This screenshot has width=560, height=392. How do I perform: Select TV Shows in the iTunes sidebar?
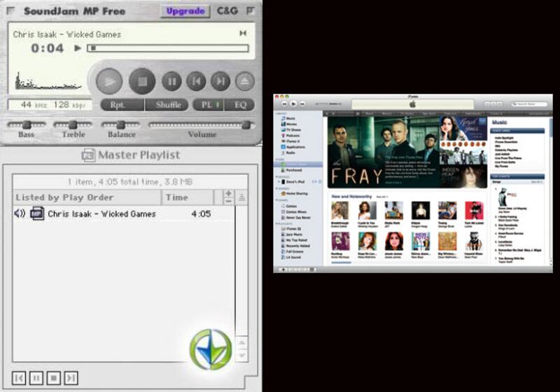[x=290, y=129]
